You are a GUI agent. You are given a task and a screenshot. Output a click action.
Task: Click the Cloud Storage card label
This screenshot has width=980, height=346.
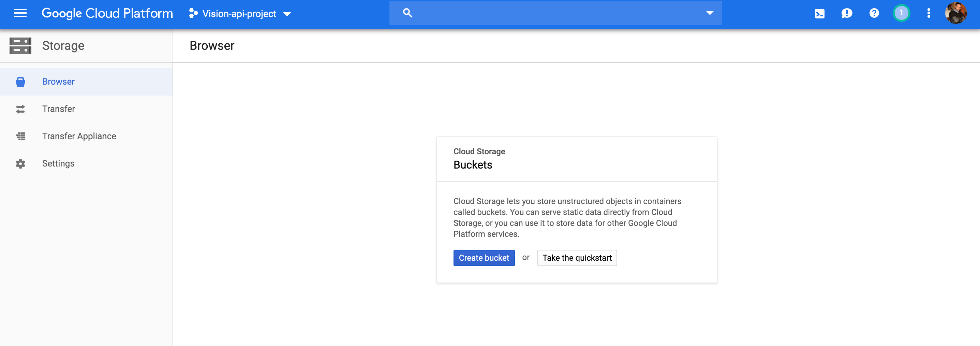(479, 152)
